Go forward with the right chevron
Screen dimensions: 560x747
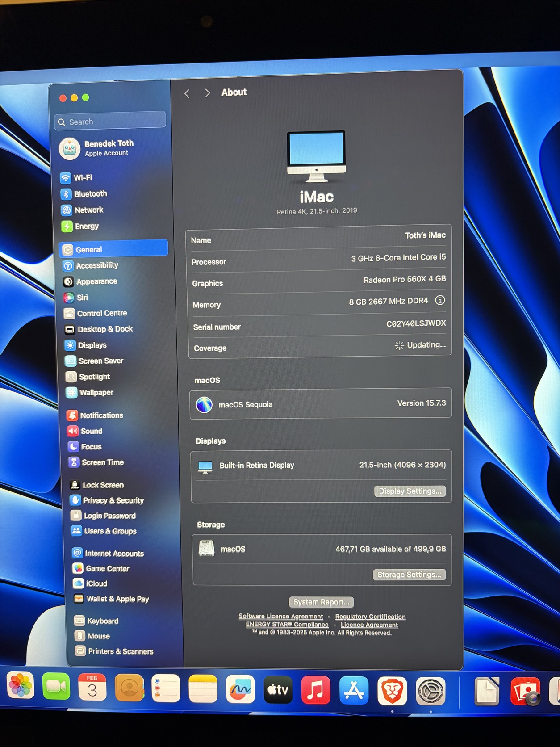[207, 93]
